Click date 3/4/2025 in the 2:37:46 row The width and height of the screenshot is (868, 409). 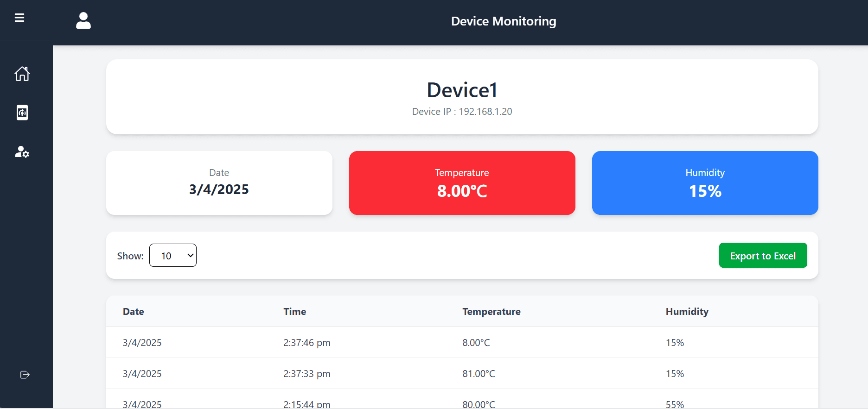pyautogui.click(x=142, y=343)
